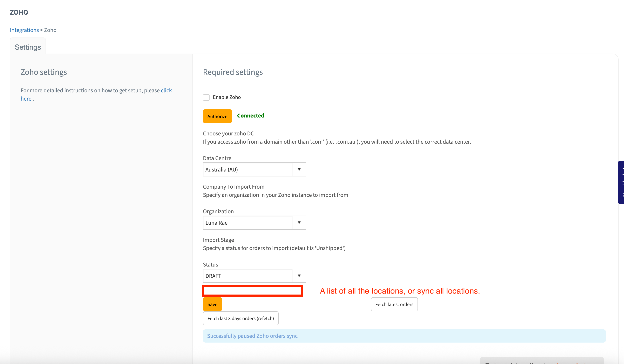Viewport: 624px width, 364px height.
Task: Click 'Company To Import From' label
Action: pos(233,187)
